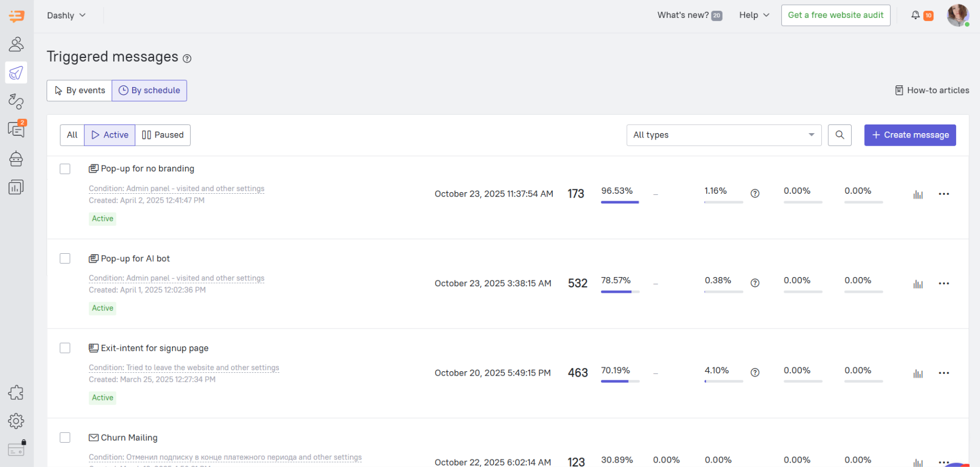Open the Users section in sidebar
This screenshot has height=467, width=980.
pos(16,44)
